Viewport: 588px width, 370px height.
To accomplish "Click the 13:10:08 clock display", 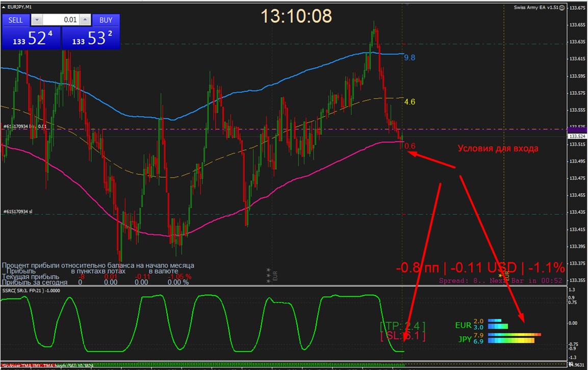I will 296,16.
